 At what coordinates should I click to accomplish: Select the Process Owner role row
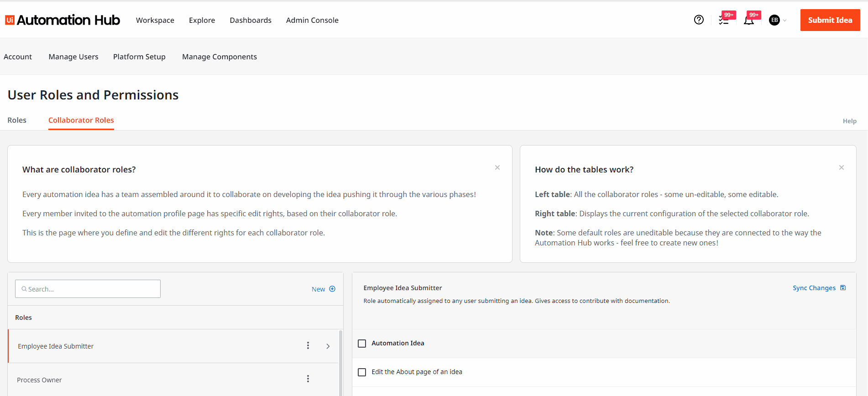click(173, 380)
